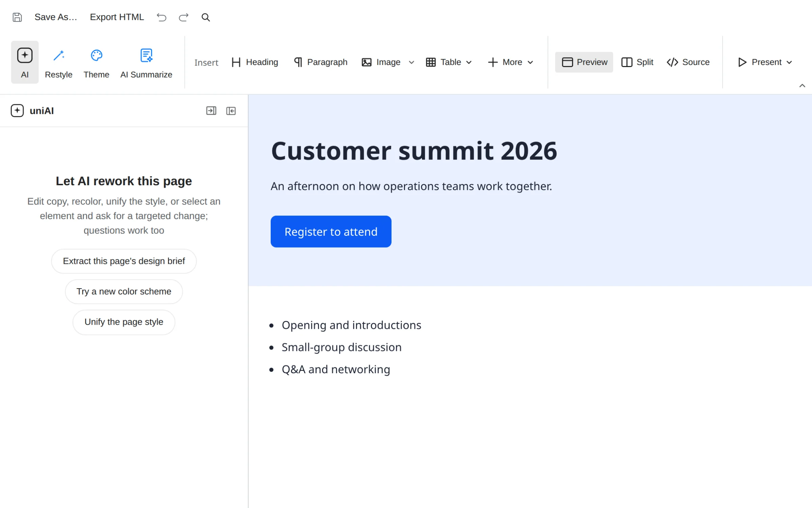
Task: Click Unify the page style suggestion
Action: pyautogui.click(x=124, y=322)
